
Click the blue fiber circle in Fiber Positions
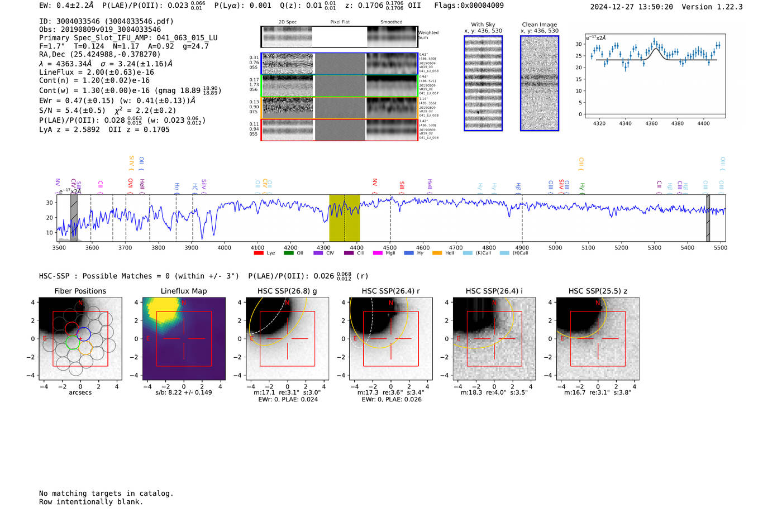(83, 334)
